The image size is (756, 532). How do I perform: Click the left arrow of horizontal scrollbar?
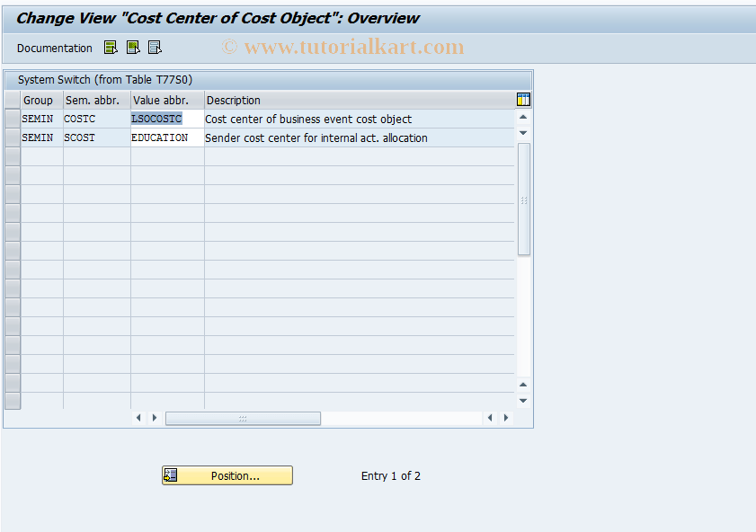coord(138,418)
